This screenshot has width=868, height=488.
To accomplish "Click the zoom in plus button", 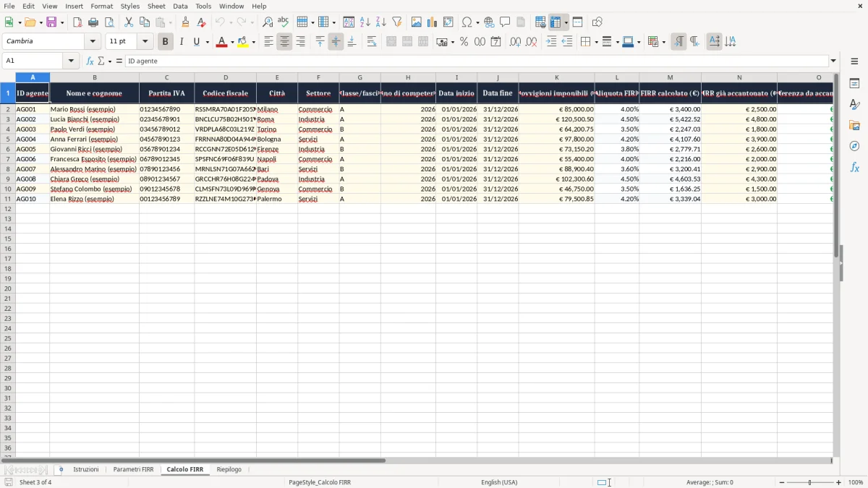I will pyautogui.click(x=839, y=482).
